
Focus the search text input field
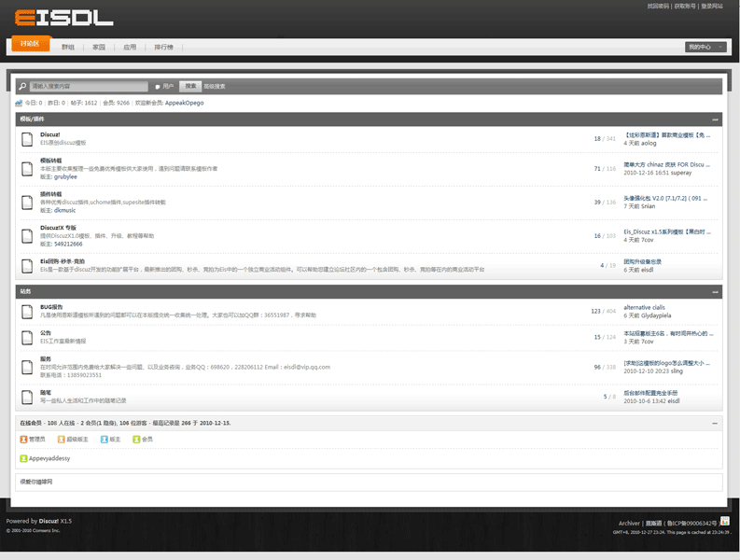pyautogui.click(x=89, y=87)
